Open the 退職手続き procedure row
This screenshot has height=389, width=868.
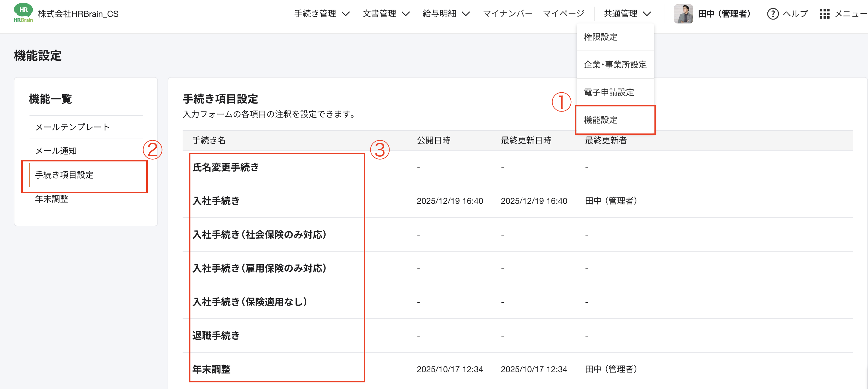[216, 335]
